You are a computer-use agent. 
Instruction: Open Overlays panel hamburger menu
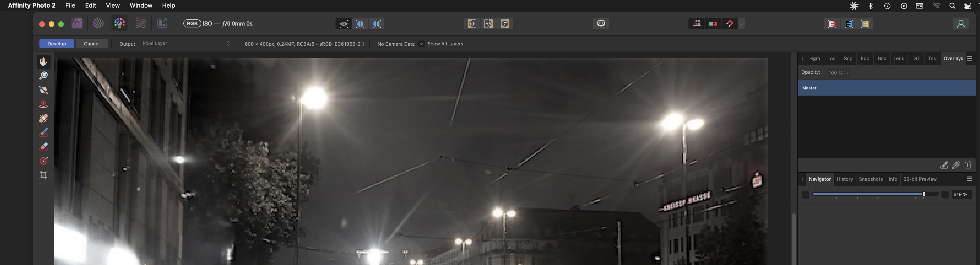coord(970,59)
